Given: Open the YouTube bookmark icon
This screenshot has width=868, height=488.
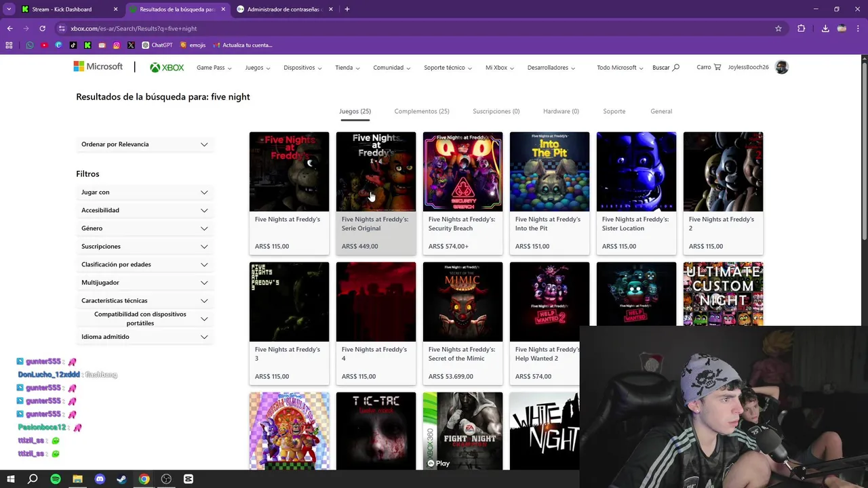Looking at the screenshot, I should [x=44, y=45].
